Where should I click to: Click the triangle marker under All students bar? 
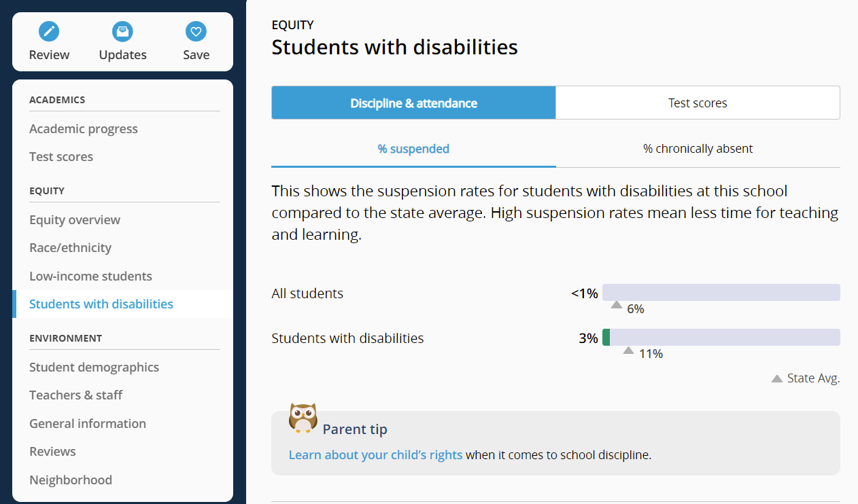tap(616, 305)
